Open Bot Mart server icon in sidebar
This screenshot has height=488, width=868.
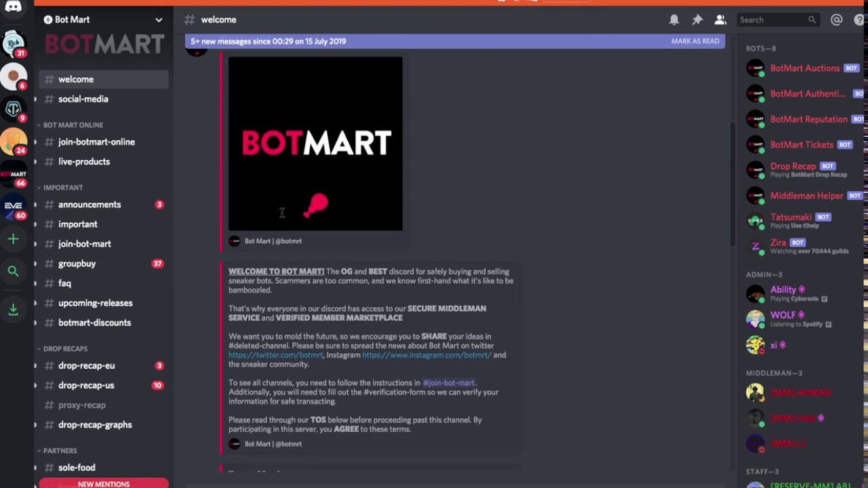tap(13, 175)
